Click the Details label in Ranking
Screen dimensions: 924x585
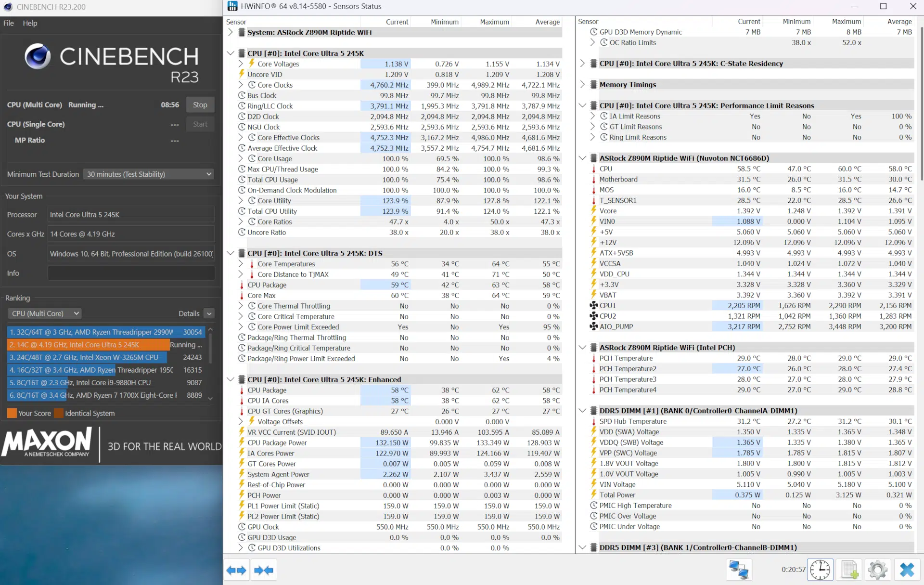click(x=189, y=313)
